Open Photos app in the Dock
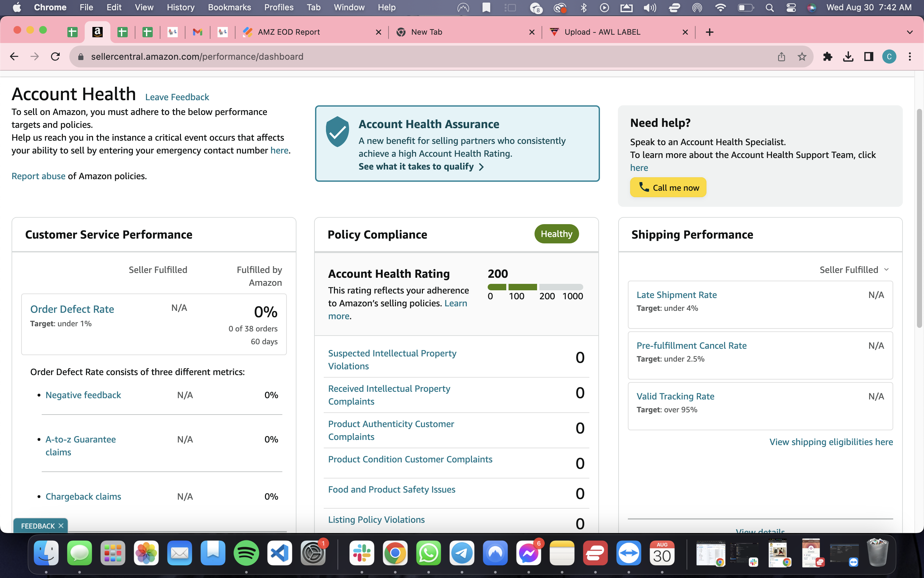 click(x=146, y=553)
